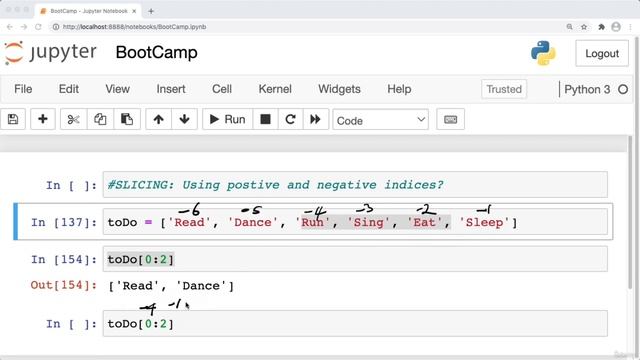Move selected cell down arrow
The width and height of the screenshot is (640, 360).
(x=184, y=119)
